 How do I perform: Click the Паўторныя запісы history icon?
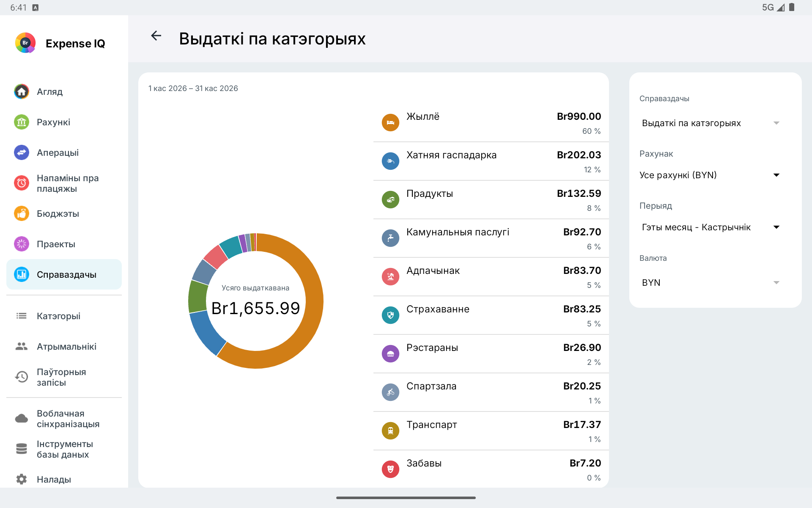pyautogui.click(x=22, y=377)
